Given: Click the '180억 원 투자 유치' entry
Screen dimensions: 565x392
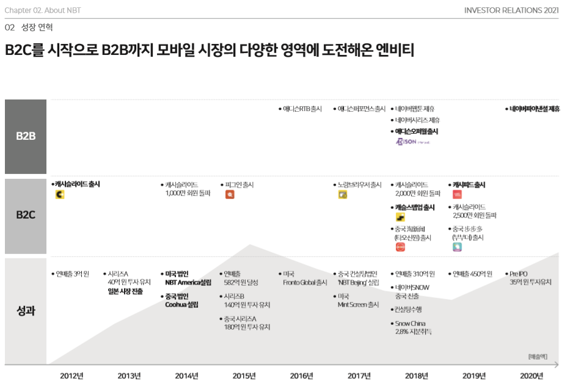Looking at the screenshot, I should 247,327.
